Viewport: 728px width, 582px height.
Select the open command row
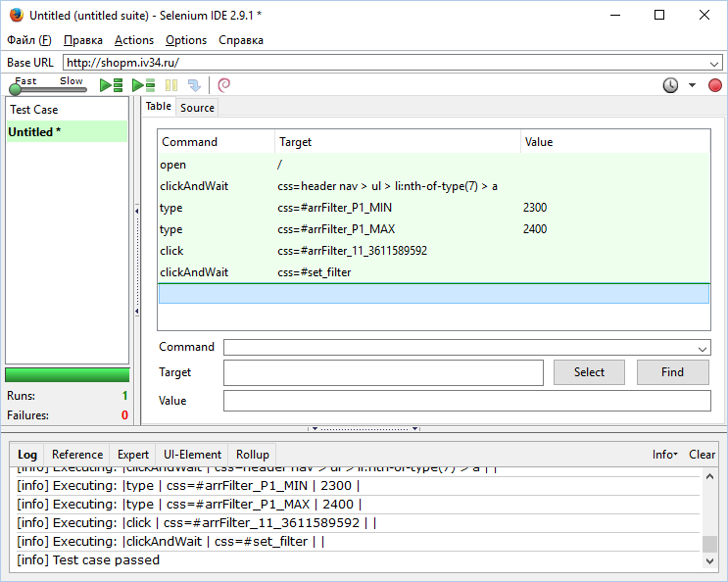(x=434, y=165)
